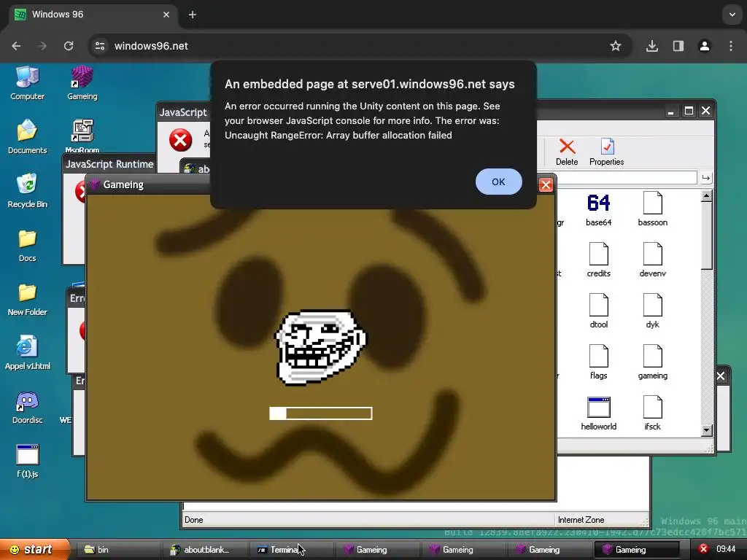Click the Gameing loading progress bar
Viewport: 747px width, 560px height.
pyautogui.click(x=321, y=413)
